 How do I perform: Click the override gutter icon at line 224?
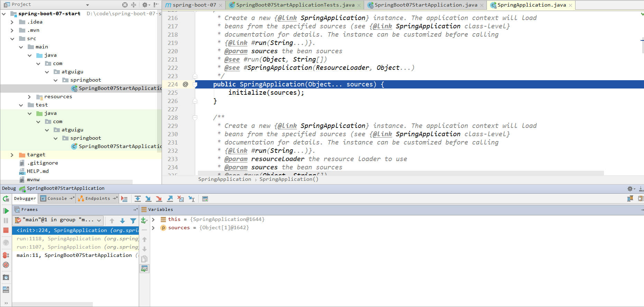(185, 84)
